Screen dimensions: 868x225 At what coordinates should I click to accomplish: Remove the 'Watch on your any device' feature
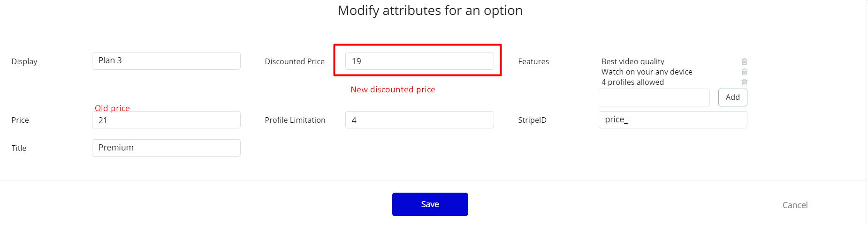pos(744,72)
